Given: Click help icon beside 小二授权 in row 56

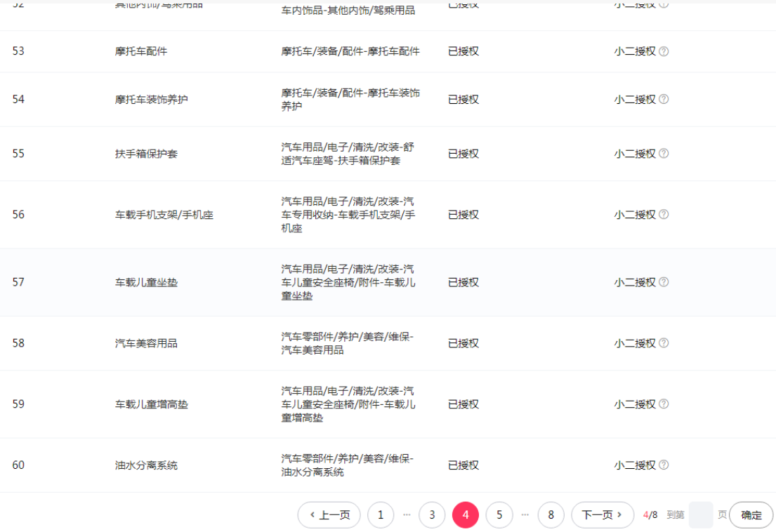Looking at the screenshot, I should 664,215.
